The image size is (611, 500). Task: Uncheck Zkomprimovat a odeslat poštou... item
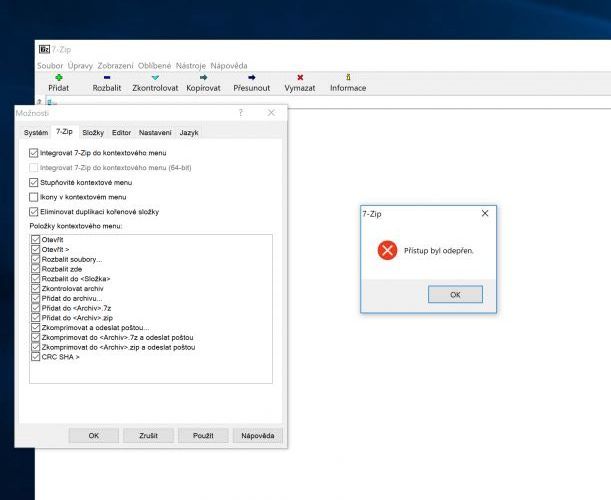pos(35,327)
